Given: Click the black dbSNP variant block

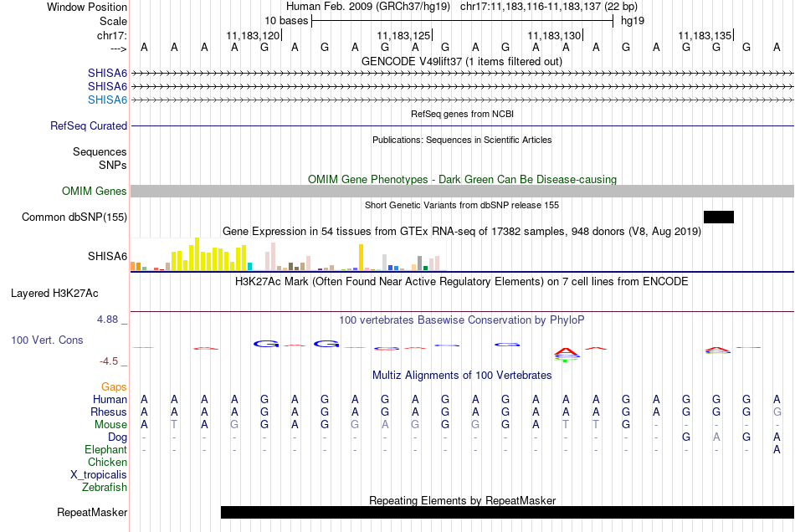Looking at the screenshot, I should (x=719, y=217).
